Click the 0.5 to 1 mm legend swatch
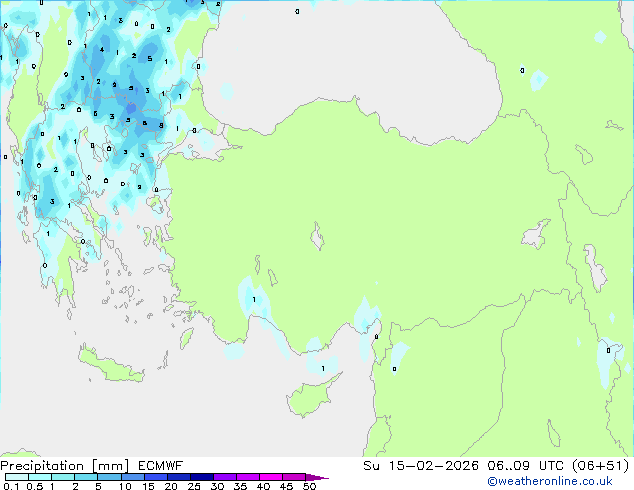The image size is (634, 490). point(40,477)
